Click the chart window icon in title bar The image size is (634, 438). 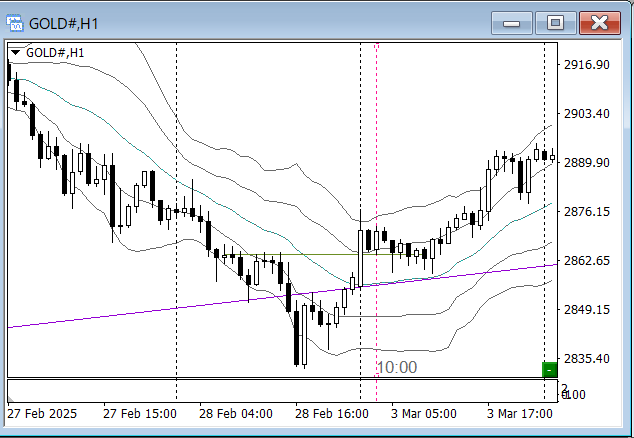tap(15, 23)
